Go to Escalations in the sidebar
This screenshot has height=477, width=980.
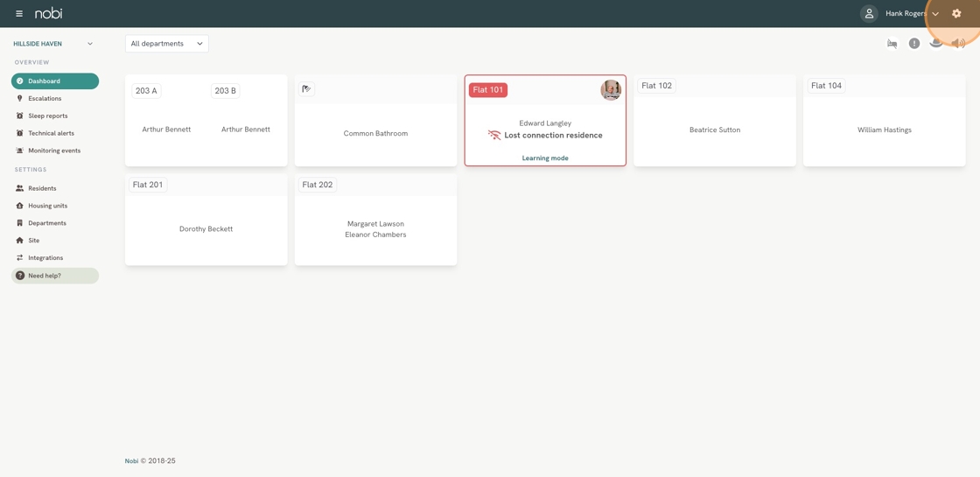[x=45, y=99]
